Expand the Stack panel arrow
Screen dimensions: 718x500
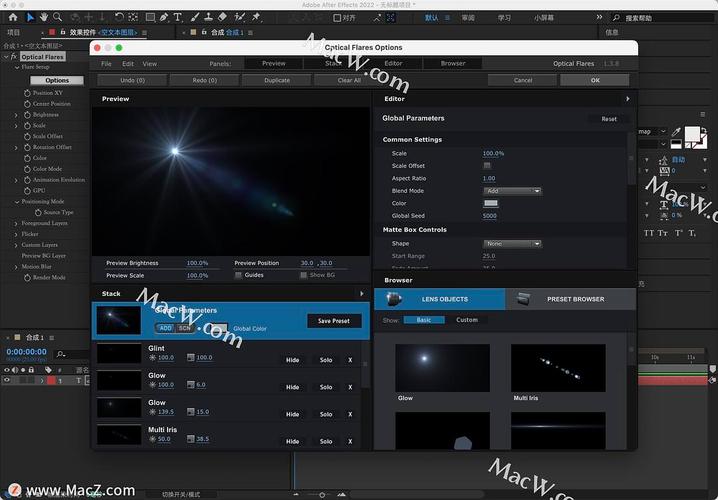362,293
